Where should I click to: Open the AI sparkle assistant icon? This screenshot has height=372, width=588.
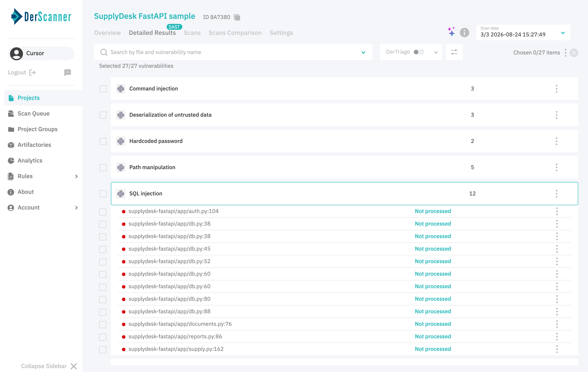click(451, 32)
